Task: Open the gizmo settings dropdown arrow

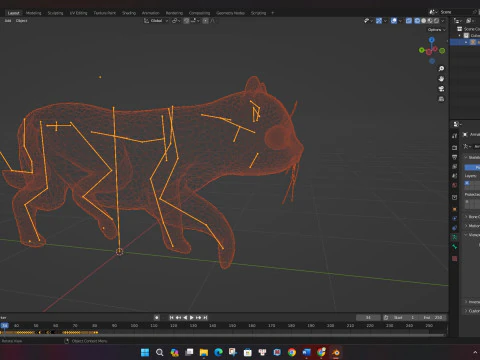Action: pos(385,21)
